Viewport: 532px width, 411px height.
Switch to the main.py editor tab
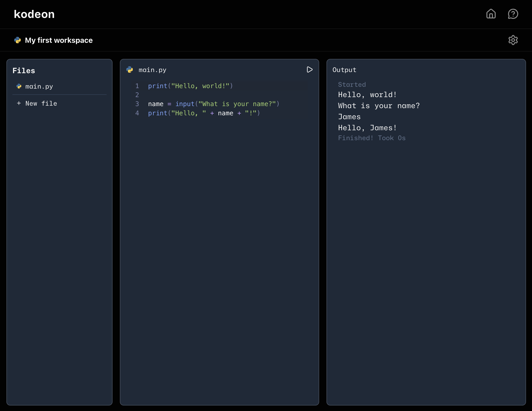pyautogui.click(x=153, y=70)
